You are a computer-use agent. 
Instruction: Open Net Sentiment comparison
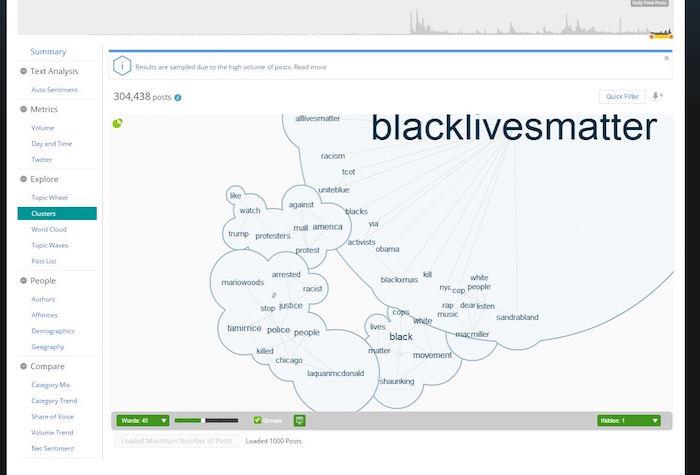click(x=53, y=448)
